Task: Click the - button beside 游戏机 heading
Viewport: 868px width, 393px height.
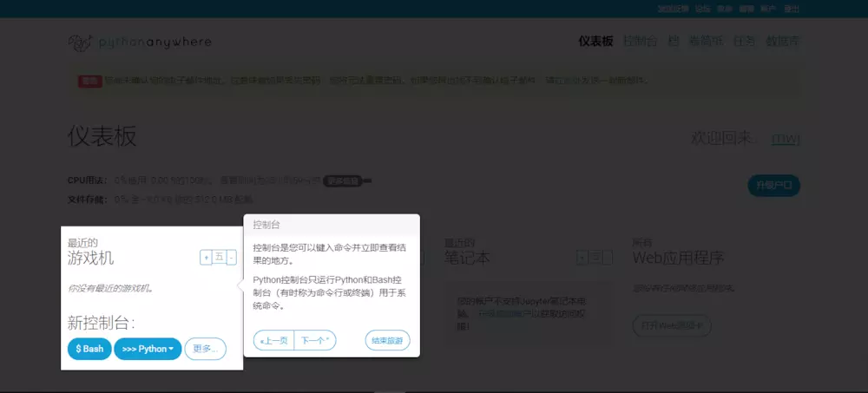Action: tap(232, 258)
